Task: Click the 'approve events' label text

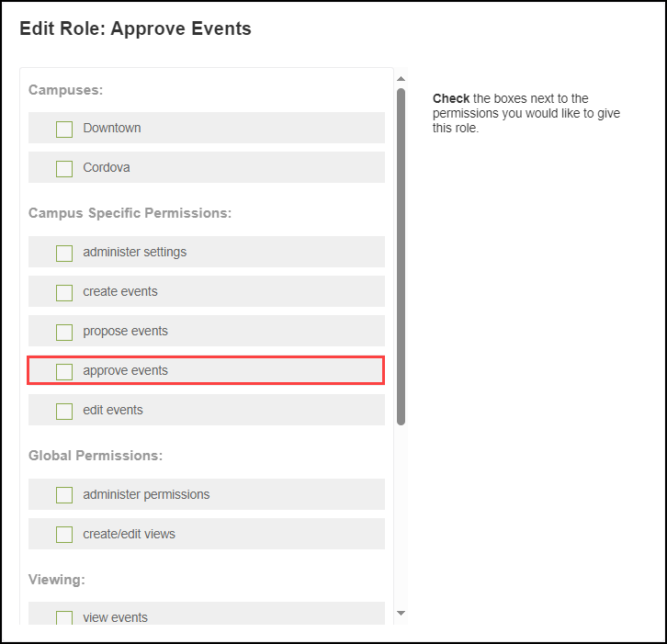Action: click(125, 371)
